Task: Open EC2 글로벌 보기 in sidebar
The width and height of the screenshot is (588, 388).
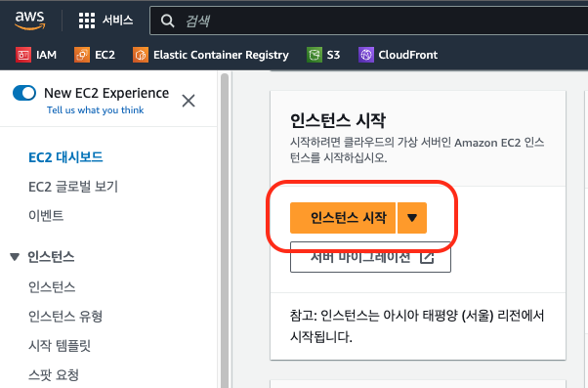Action: click(x=73, y=187)
